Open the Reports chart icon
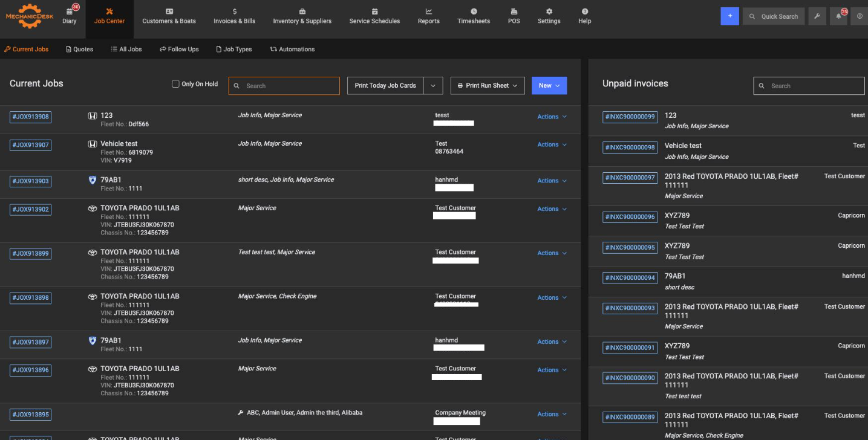 (x=428, y=11)
